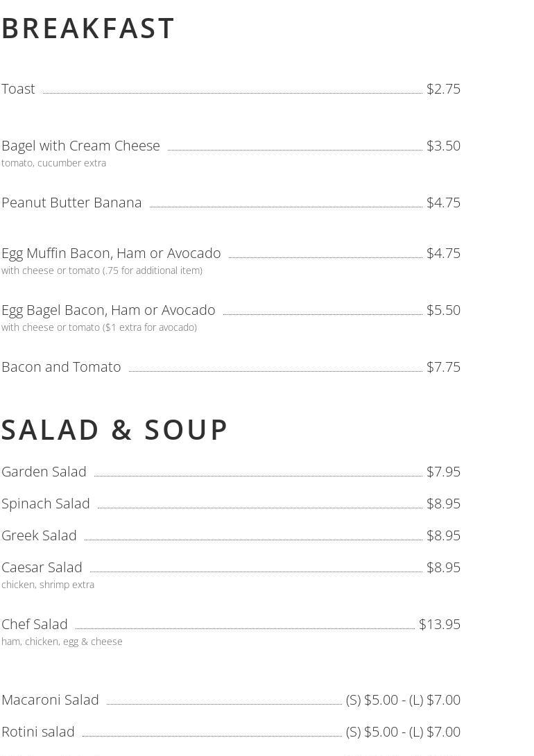Viewport: 534px width, 756px height.
Task: Select the Toast menu item
Action: 18,89
